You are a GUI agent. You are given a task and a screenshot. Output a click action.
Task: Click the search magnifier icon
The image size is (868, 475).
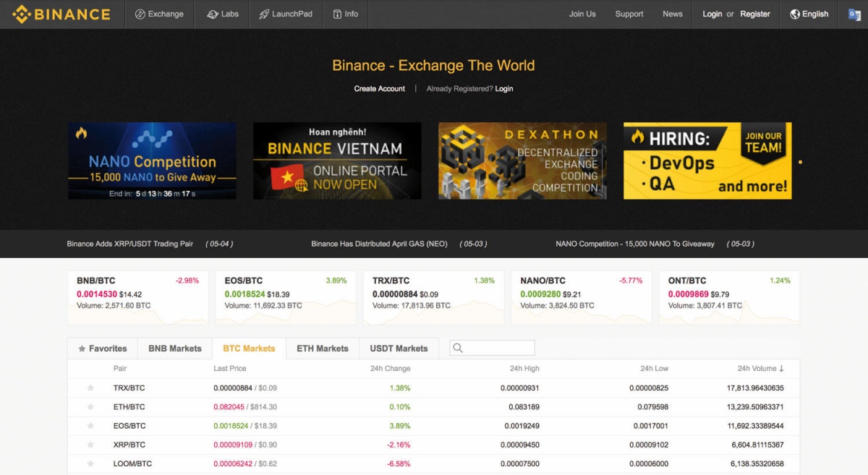[x=458, y=348]
